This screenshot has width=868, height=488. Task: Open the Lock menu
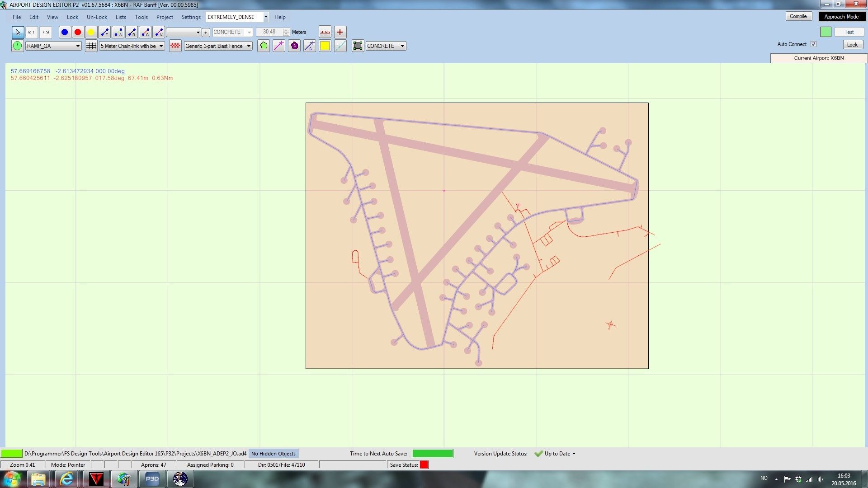72,17
